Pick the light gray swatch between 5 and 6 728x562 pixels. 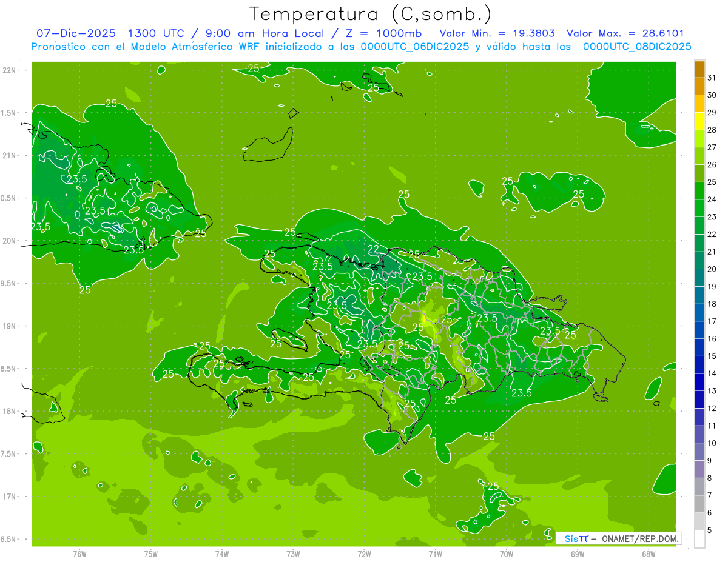point(699,521)
